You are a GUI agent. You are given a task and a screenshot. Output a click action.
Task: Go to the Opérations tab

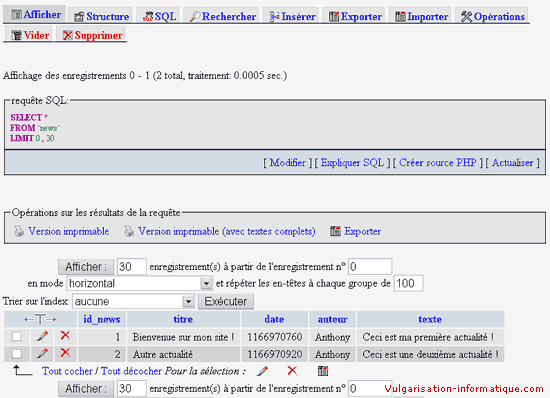point(491,16)
